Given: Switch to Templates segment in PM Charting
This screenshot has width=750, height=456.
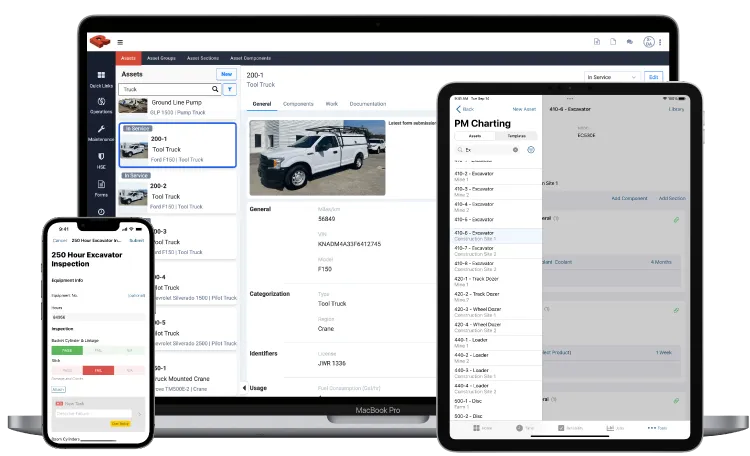Looking at the screenshot, I should [516, 136].
